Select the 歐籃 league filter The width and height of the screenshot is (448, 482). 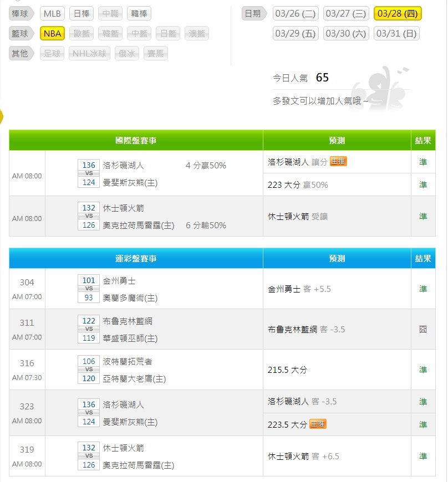coord(82,33)
